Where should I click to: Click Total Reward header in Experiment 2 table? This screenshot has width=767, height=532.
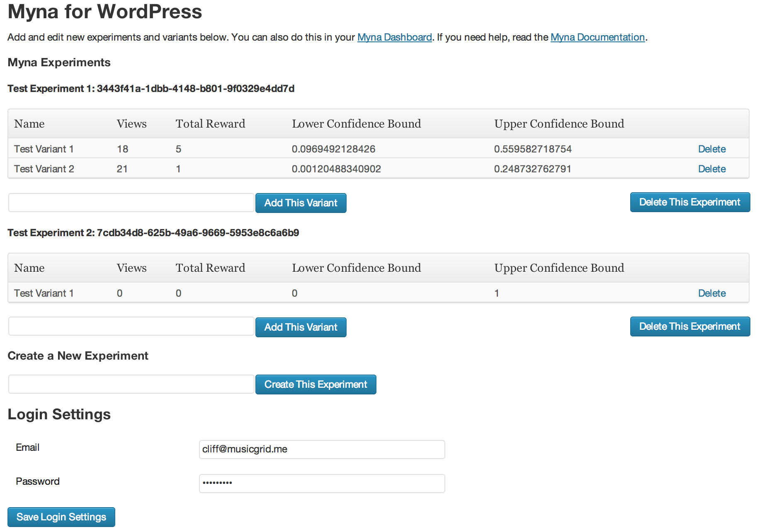coord(211,268)
